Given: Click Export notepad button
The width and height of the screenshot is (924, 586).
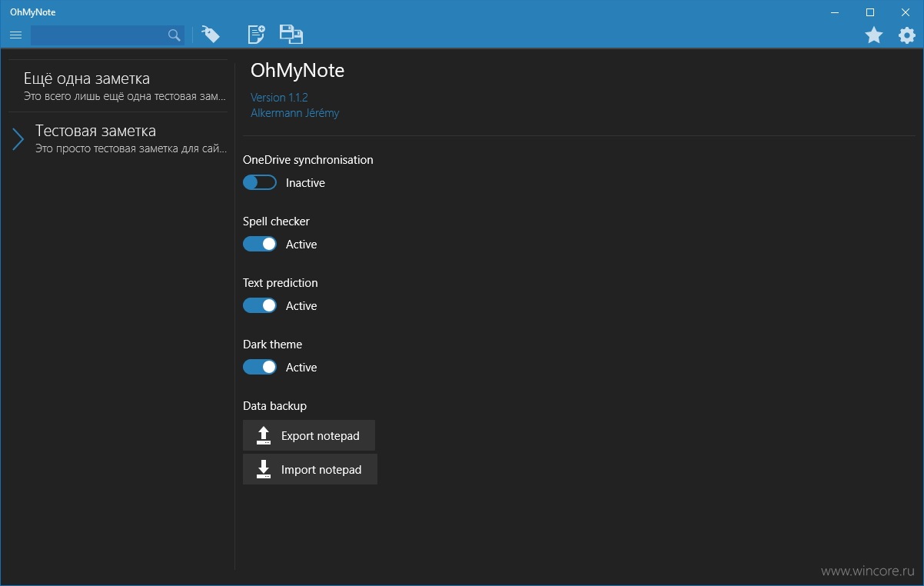Looking at the screenshot, I should click(309, 435).
